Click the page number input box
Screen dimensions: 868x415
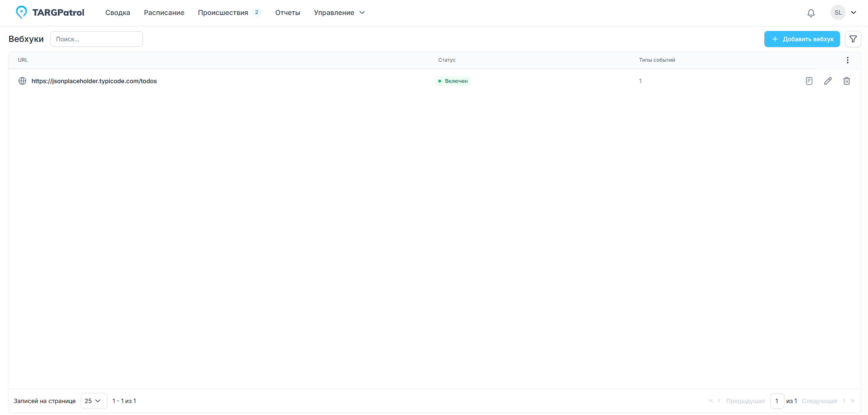777,401
